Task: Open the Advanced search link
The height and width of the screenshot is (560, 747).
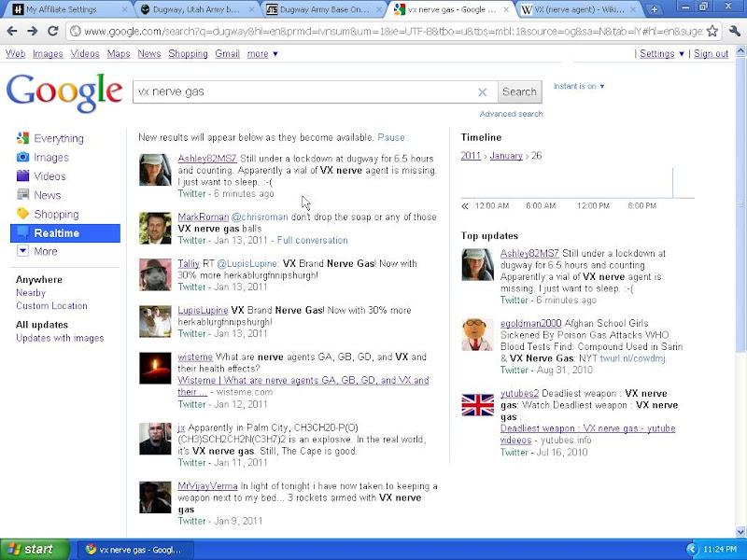Action: 511,114
